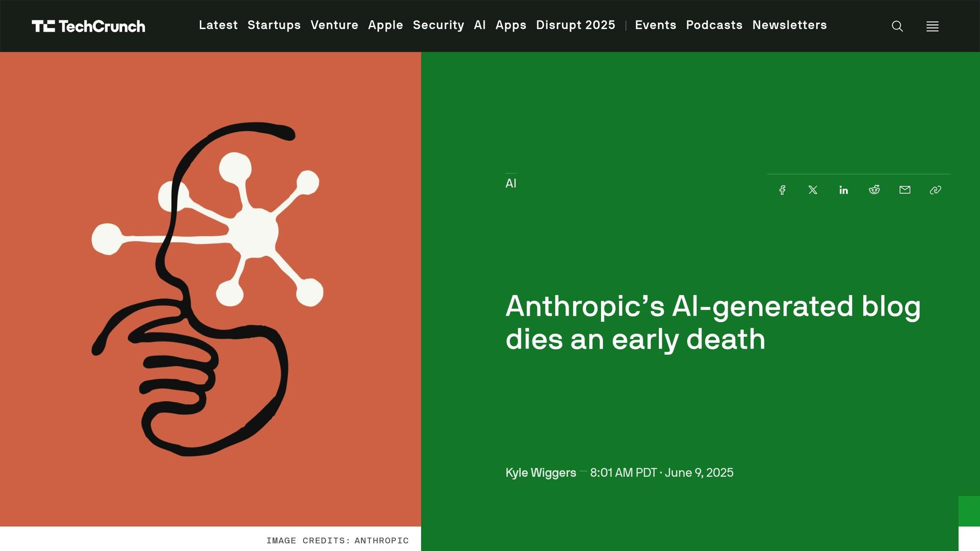The image size is (980, 551).
Task: Share article on Facebook
Action: coord(782,190)
